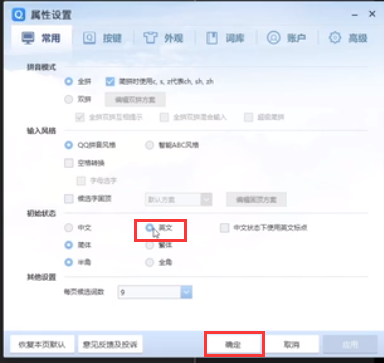The width and height of the screenshot is (384, 363).
Task: Select 中文 as the initial state
Action: (x=69, y=228)
